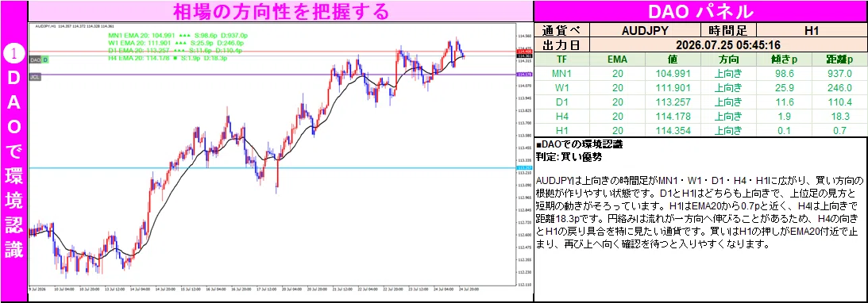Click the TF column header
This screenshot has width=868, height=303.
(562, 59)
